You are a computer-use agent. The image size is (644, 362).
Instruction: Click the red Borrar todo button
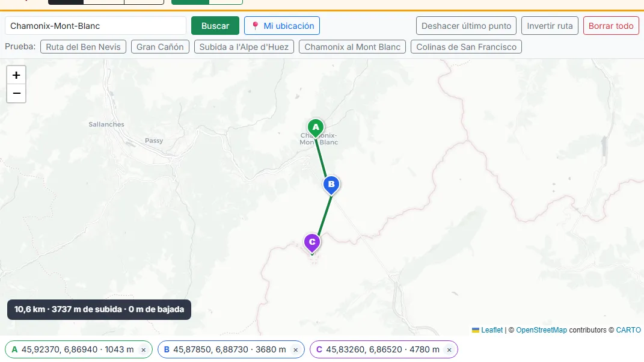tap(611, 26)
